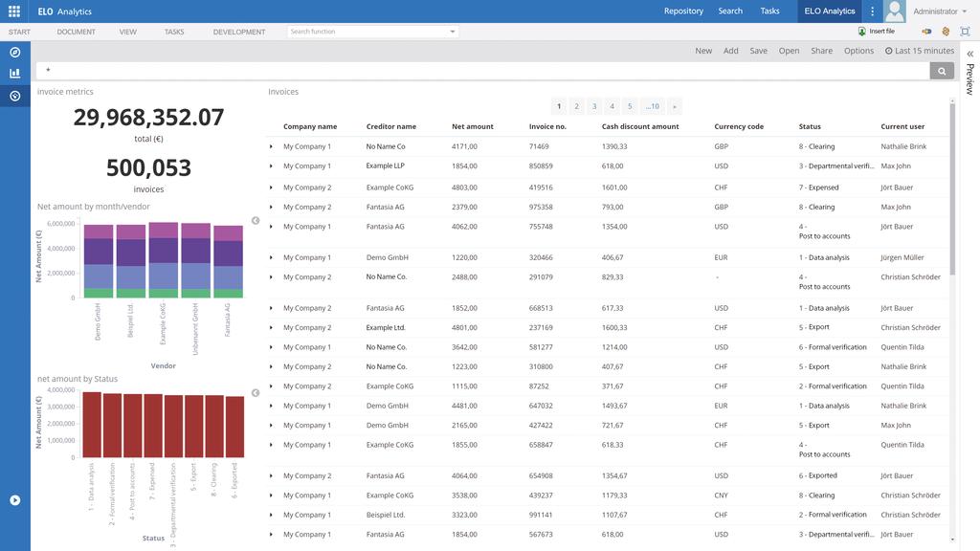Expand row with invoice no. 975358
This screenshot has width=980, height=551.
point(271,207)
